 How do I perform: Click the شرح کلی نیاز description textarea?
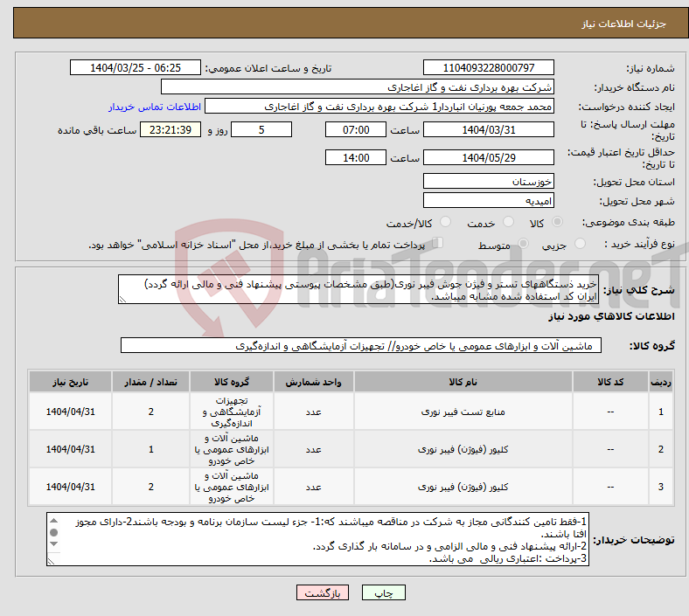[358, 290]
